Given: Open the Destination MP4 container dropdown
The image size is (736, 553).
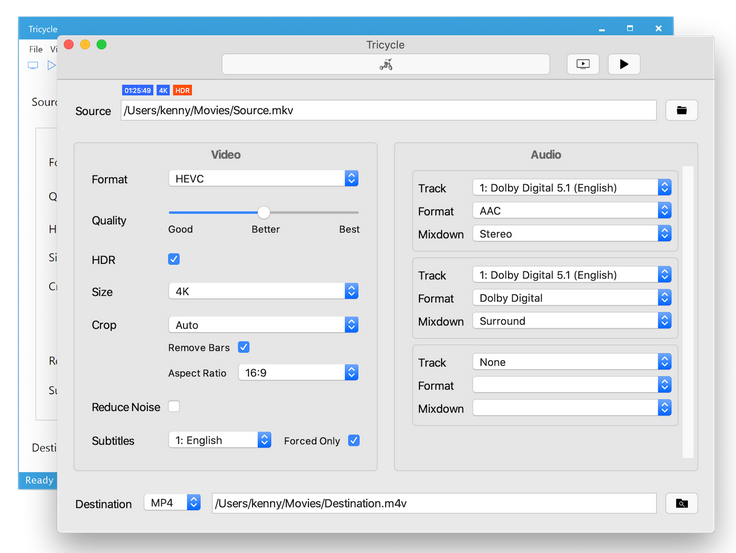Looking at the screenshot, I should coord(172,503).
